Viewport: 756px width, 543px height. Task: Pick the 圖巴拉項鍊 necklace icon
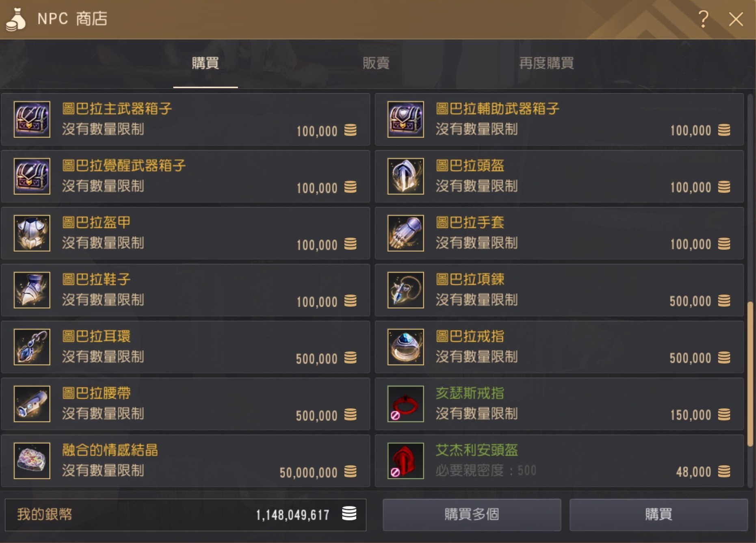pyautogui.click(x=406, y=290)
